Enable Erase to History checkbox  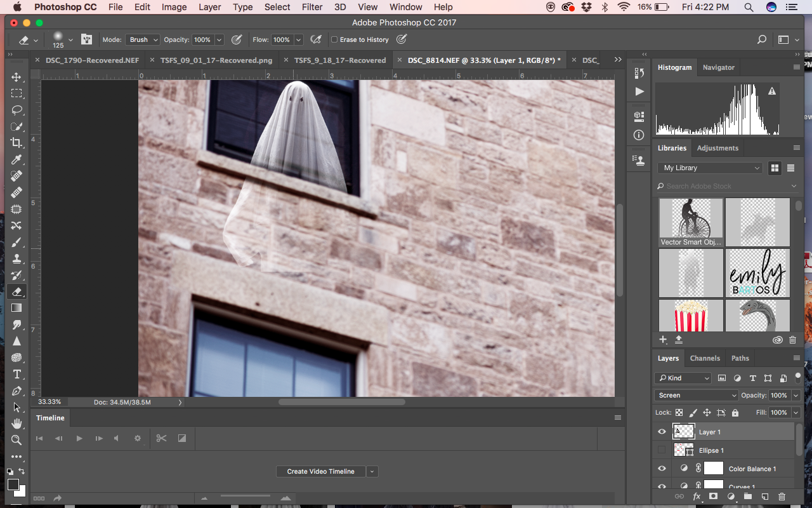point(334,39)
